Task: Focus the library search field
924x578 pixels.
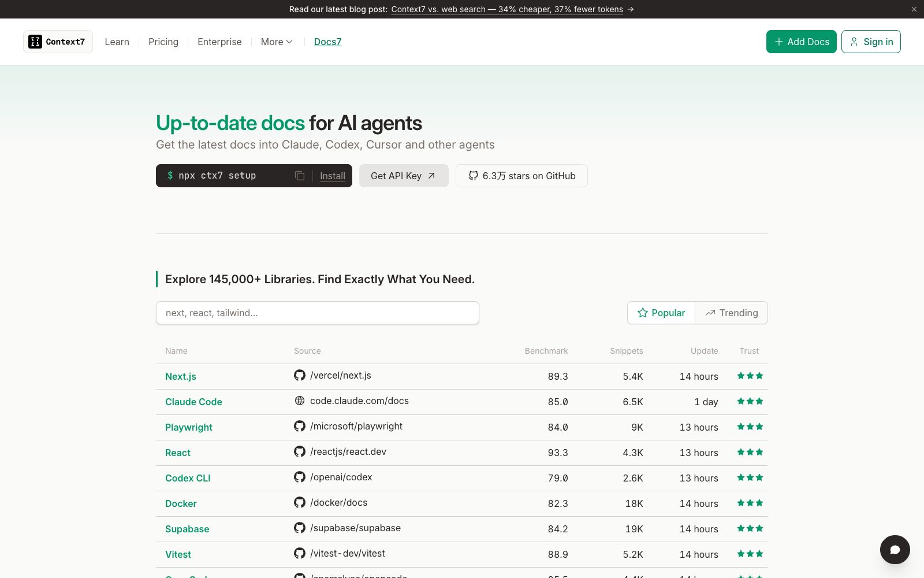Action: point(318,313)
